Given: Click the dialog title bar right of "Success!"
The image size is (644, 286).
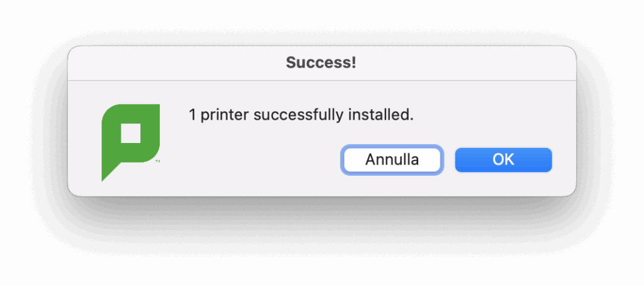Looking at the screenshot, I should click(466, 63).
